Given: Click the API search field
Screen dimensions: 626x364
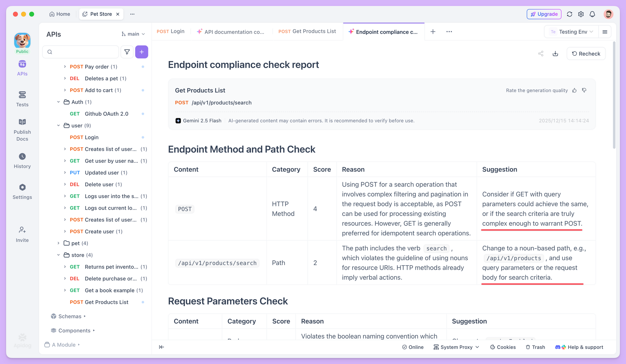Looking at the screenshot, I should point(80,52).
